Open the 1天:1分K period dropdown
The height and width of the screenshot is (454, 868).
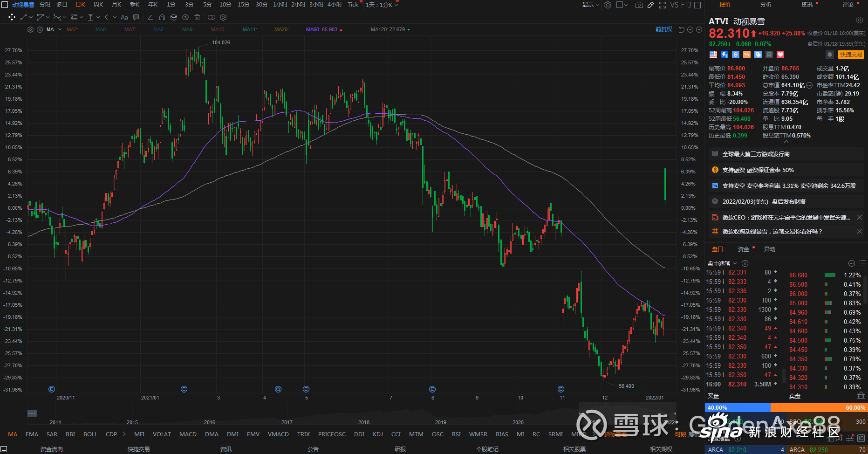[x=382, y=5]
